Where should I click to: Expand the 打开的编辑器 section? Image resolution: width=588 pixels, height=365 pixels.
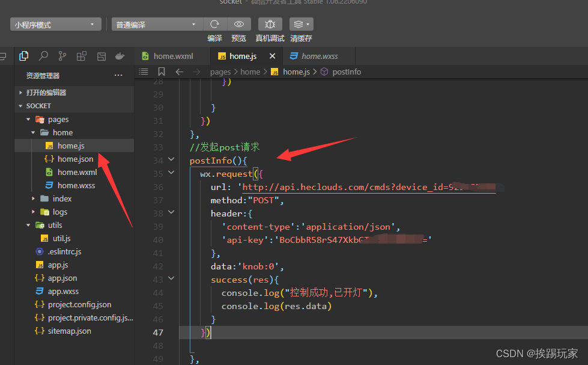click(x=74, y=93)
